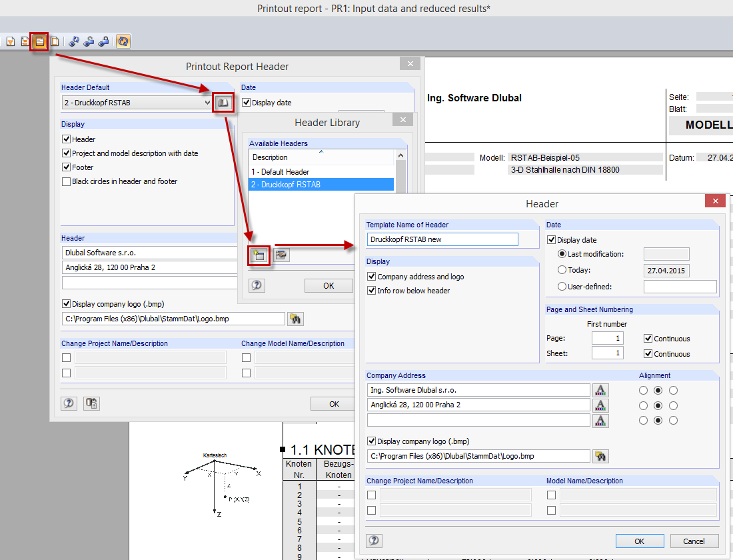733x560 pixels.
Task: Uncheck Black circles in header and footer
Action: (65, 181)
